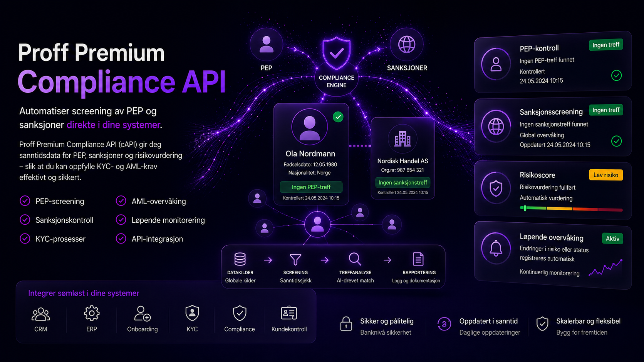
Task: Click "Banknivå sikkerhet"
Action: [x=386, y=332]
